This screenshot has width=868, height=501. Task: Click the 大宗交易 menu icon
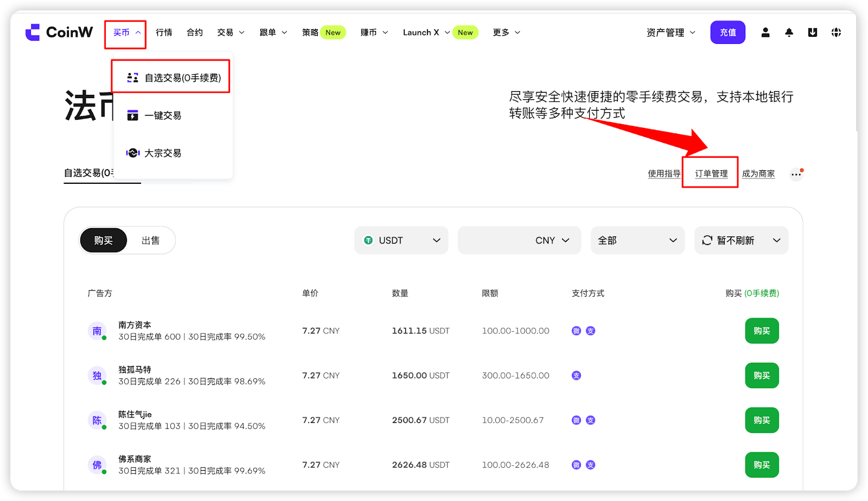(x=132, y=153)
